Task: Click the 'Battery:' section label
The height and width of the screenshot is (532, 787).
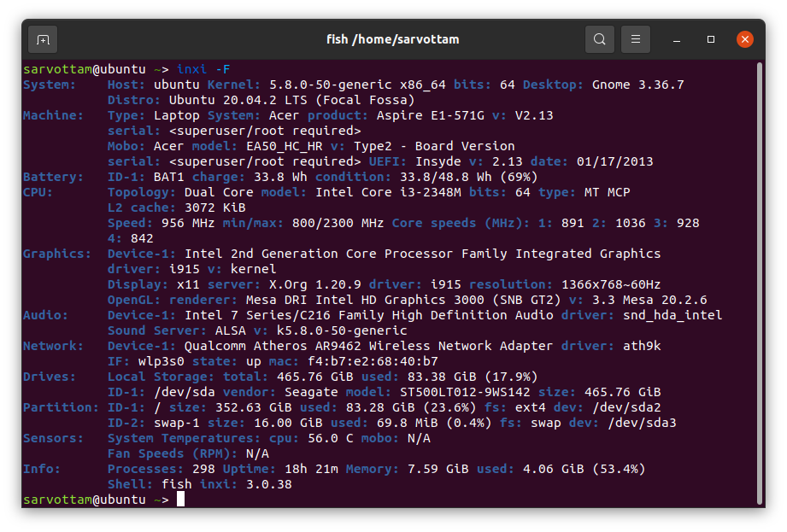Action: coord(53,177)
